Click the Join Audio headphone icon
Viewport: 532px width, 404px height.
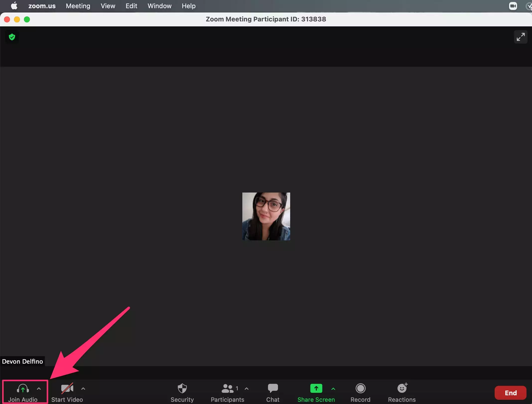coord(23,389)
